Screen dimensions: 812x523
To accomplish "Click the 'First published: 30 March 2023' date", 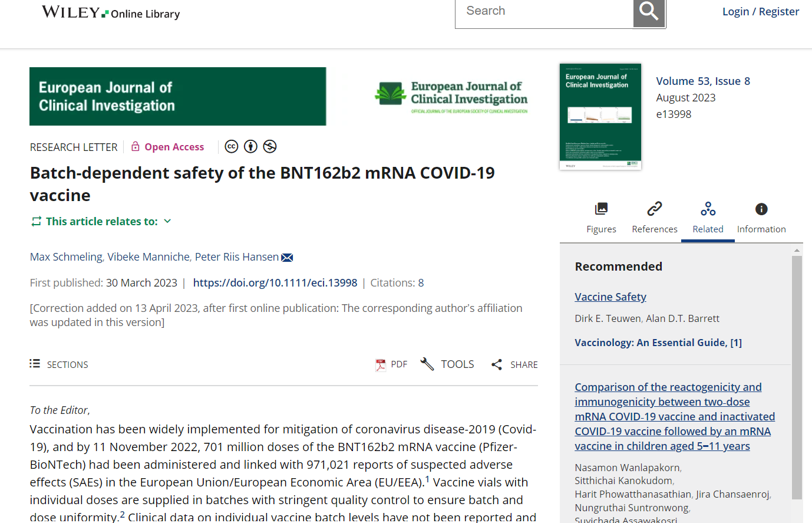I will pyautogui.click(x=104, y=283).
